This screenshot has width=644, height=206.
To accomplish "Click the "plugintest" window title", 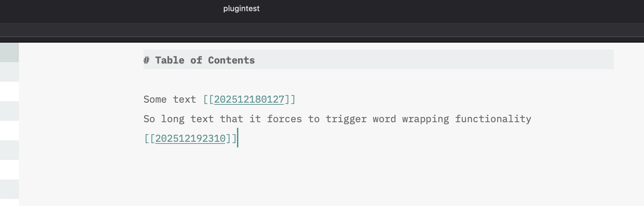I will pos(241,9).
